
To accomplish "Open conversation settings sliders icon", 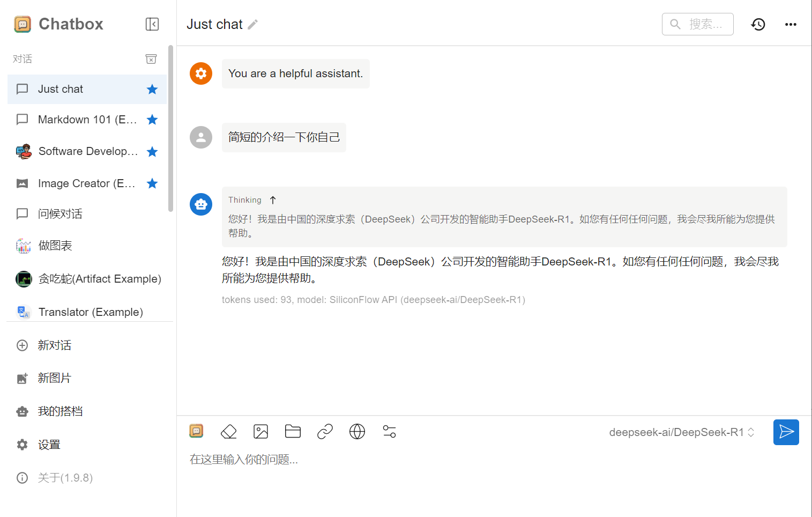I will pyautogui.click(x=389, y=431).
